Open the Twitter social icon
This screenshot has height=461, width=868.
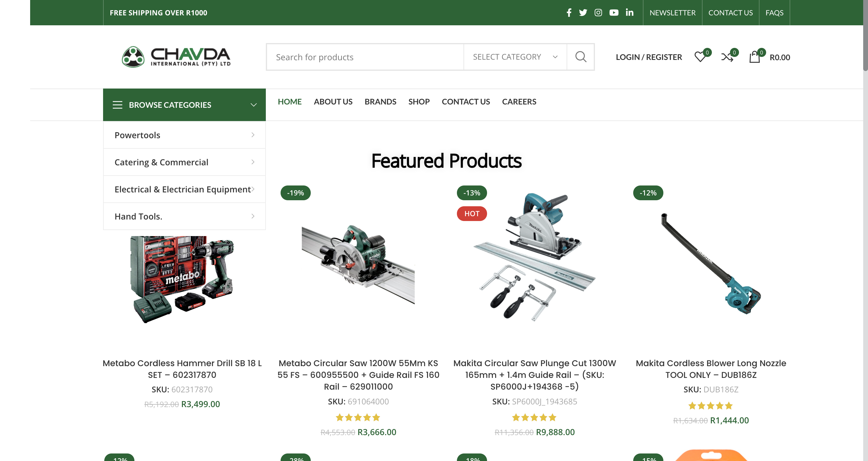click(583, 12)
